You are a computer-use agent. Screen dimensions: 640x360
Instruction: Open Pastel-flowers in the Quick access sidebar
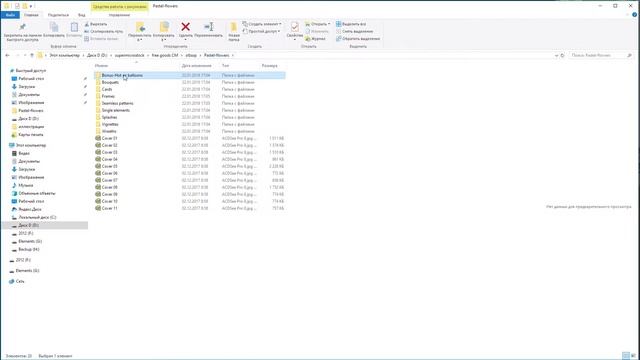pyautogui.click(x=31, y=111)
